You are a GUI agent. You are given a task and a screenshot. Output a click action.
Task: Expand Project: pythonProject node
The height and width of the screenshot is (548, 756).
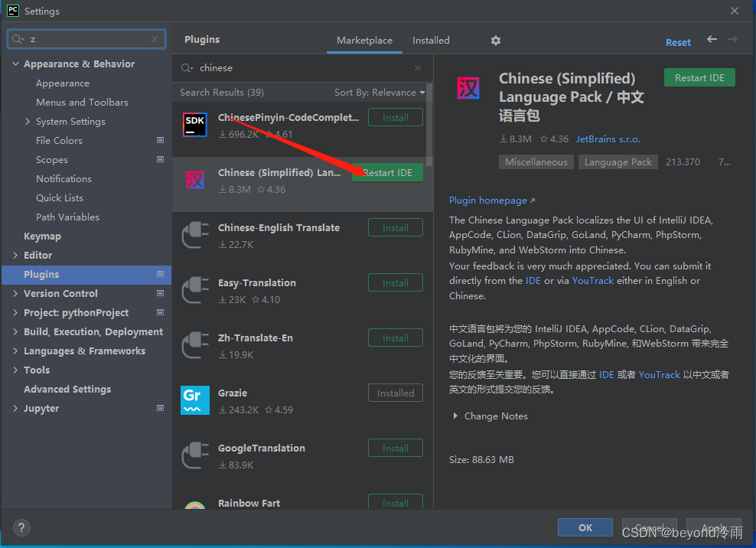pyautogui.click(x=15, y=312)
